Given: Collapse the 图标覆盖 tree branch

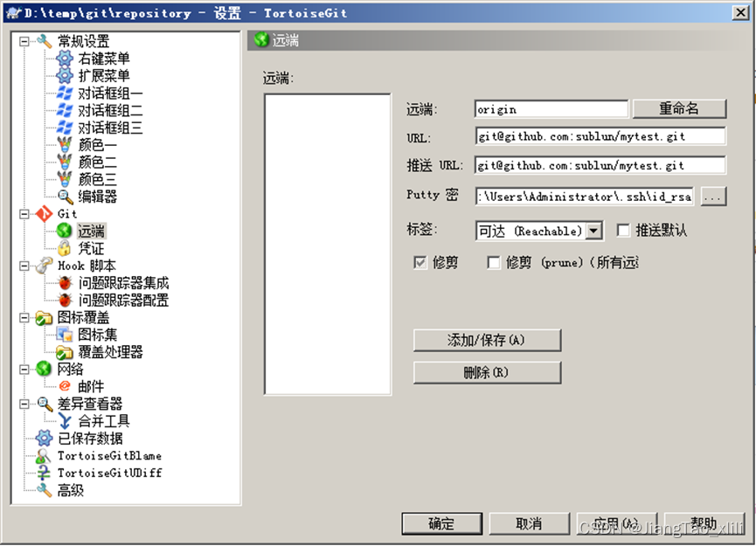Looking at the screenshot, I should 26,317.
